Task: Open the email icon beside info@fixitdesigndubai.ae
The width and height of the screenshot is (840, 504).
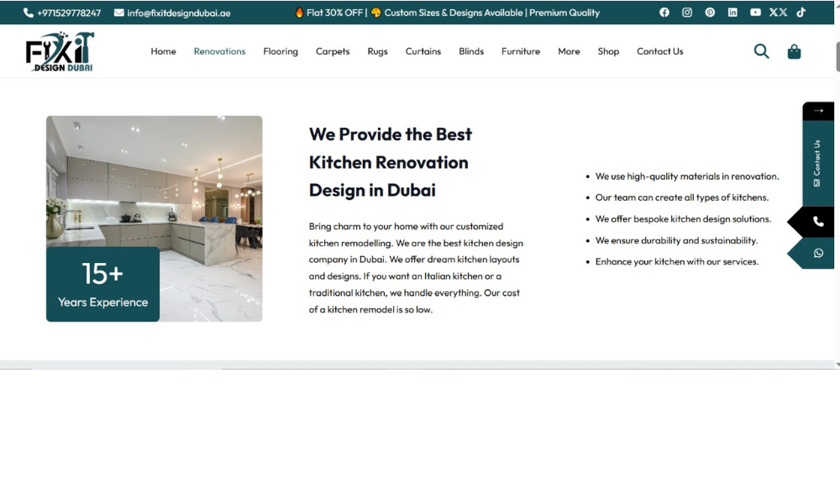Action: (118, 13)
